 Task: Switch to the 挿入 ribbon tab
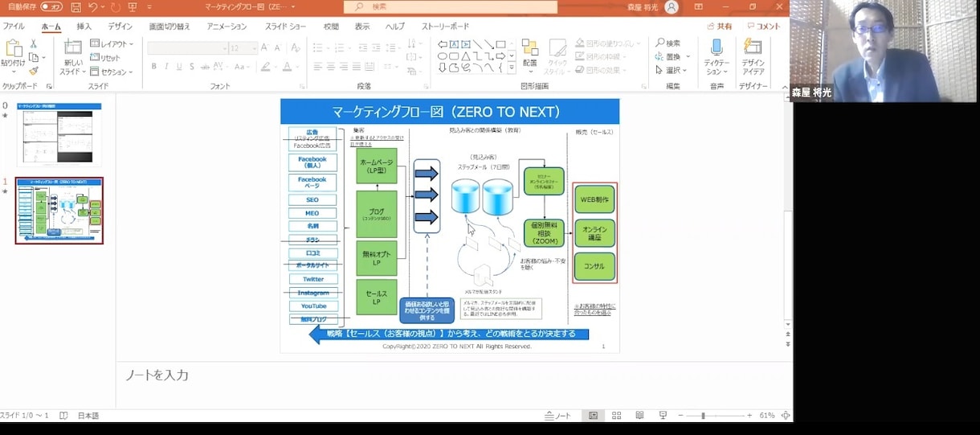(x=84, y=27)
